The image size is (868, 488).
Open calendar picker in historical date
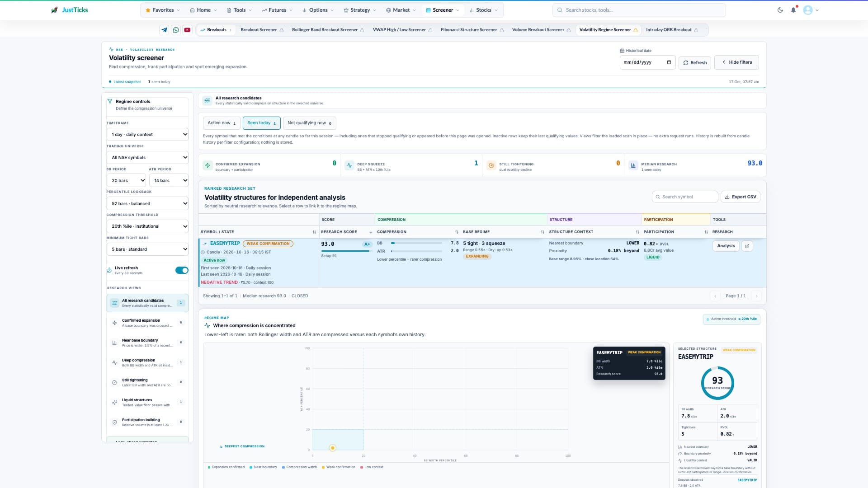tap(669, 62)
